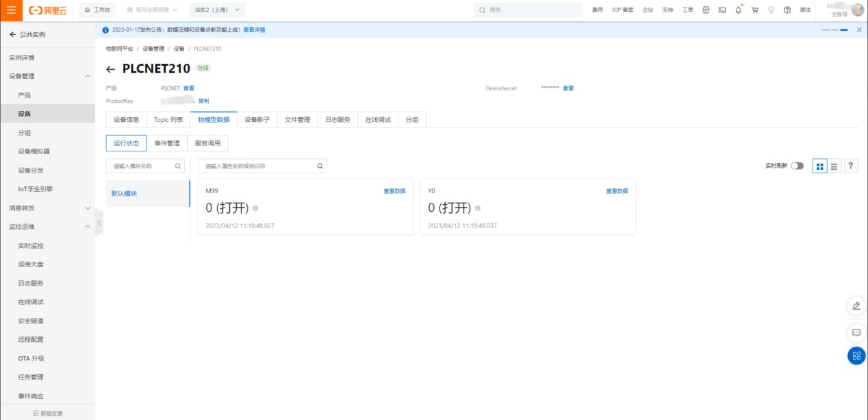Click the floating edit pencil button
This screenshot has width=868, height=420.
coord(856,306)
